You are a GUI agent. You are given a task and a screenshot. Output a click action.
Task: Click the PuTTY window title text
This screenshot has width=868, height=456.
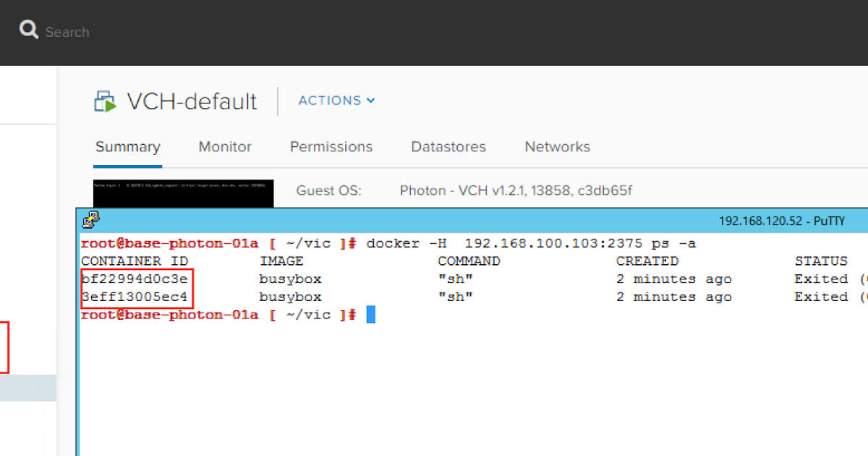781,221
